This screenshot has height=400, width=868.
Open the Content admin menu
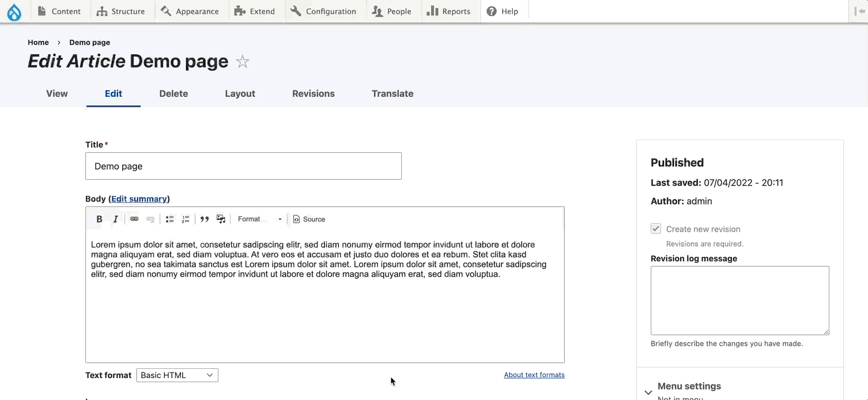[59, 12]
